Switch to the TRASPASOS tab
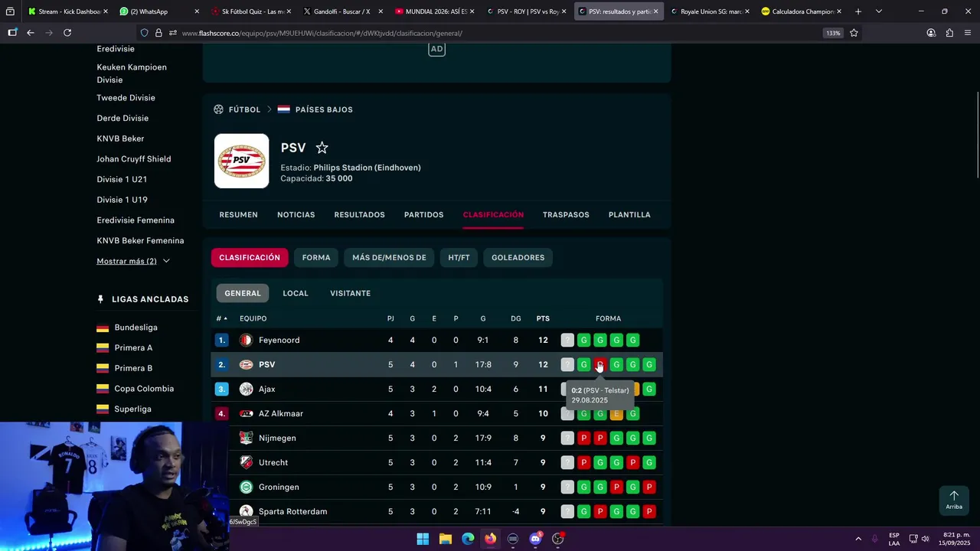This screenshot has width=980, height=551. pos(566,215)
